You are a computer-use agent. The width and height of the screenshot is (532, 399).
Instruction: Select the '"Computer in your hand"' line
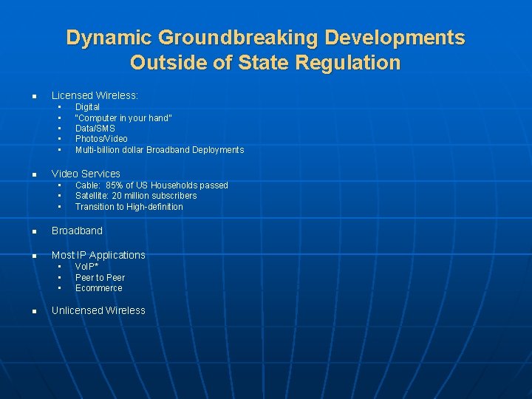tap(123, 118)
